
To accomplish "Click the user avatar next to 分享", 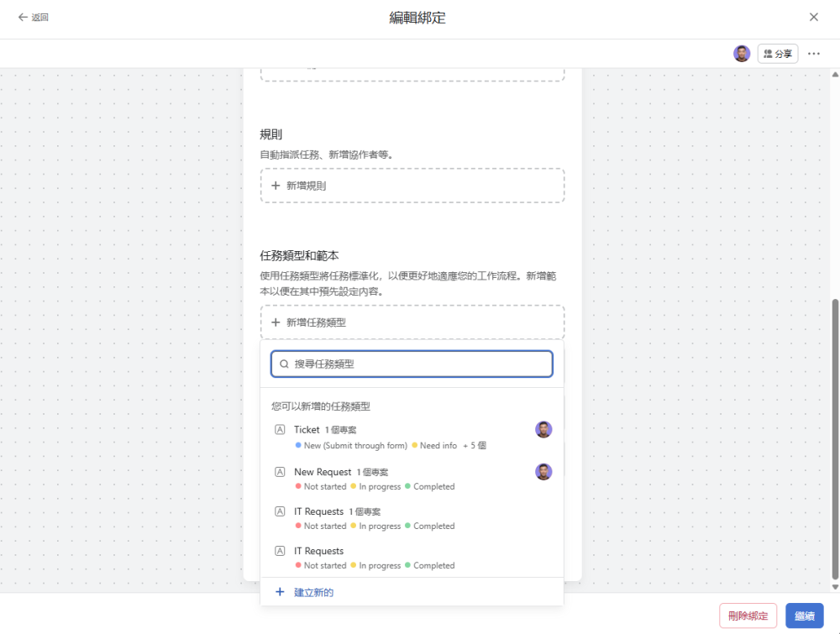I will click(x=742, y=54).
